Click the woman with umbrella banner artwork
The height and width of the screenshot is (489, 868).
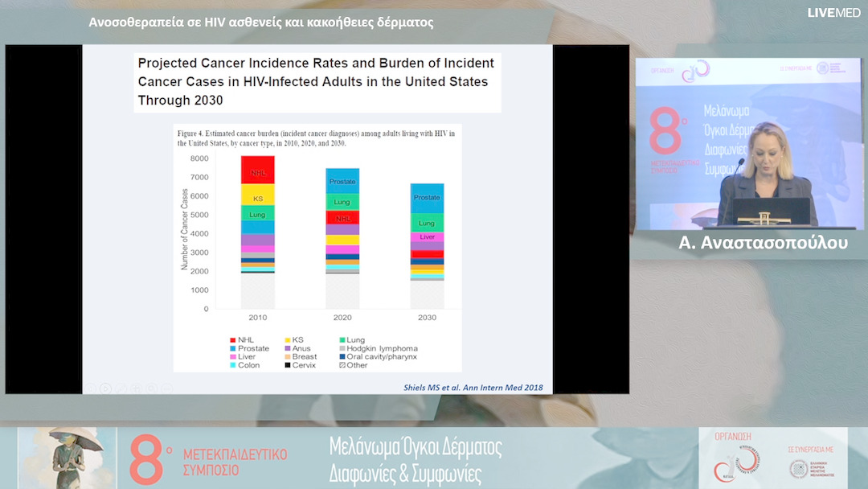click(x=67, y=457)
